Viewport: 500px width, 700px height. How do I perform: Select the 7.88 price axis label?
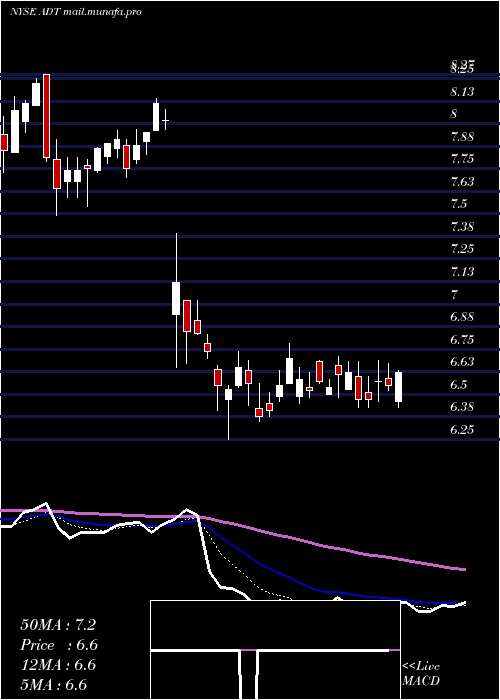coord(462,137)
